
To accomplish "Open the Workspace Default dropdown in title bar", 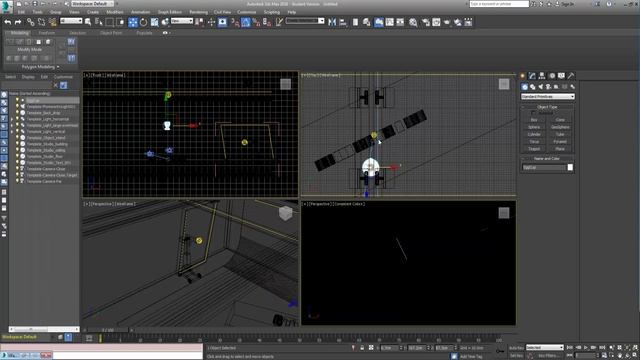I will (93, 4).
